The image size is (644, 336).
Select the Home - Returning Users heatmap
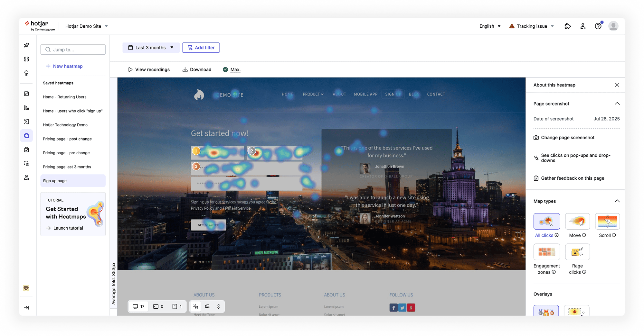coord(65,97)
